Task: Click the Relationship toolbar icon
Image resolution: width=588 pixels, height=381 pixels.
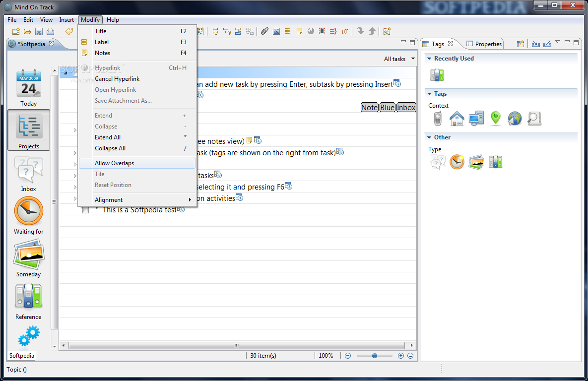Action: pyautogui.click(x=345, y=31)
